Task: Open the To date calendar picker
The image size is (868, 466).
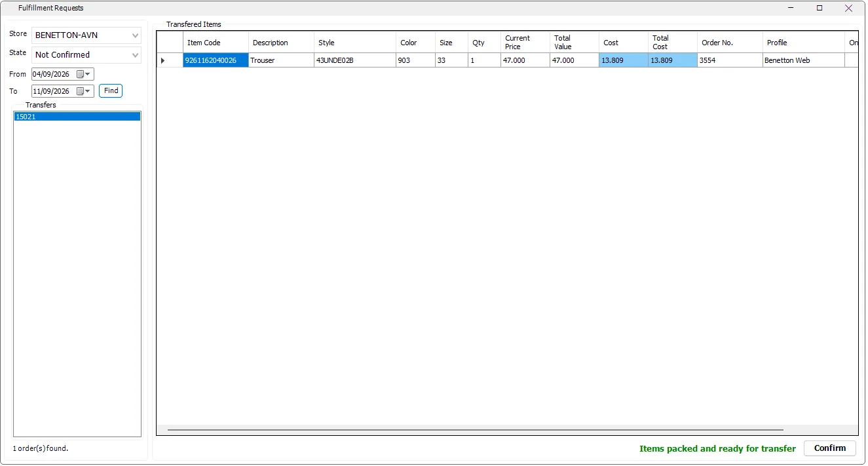Action: coord(85,91)
